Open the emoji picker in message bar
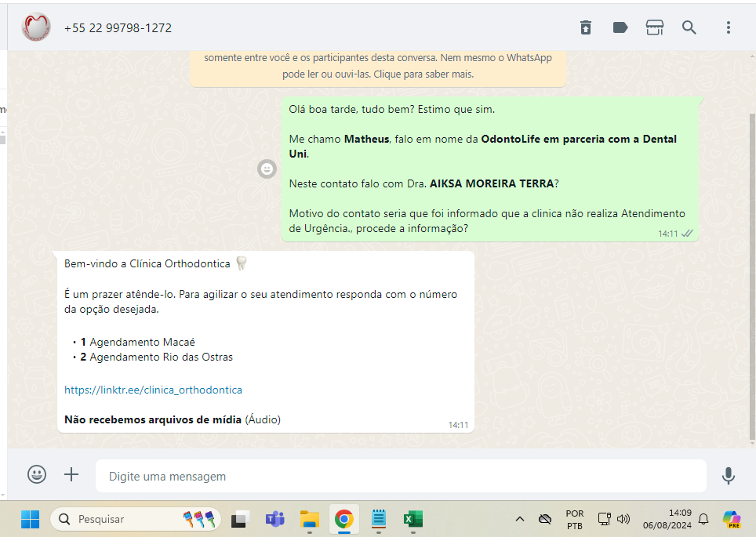The width and height of the screenshot is (756, 537). [x=37, y=474]
